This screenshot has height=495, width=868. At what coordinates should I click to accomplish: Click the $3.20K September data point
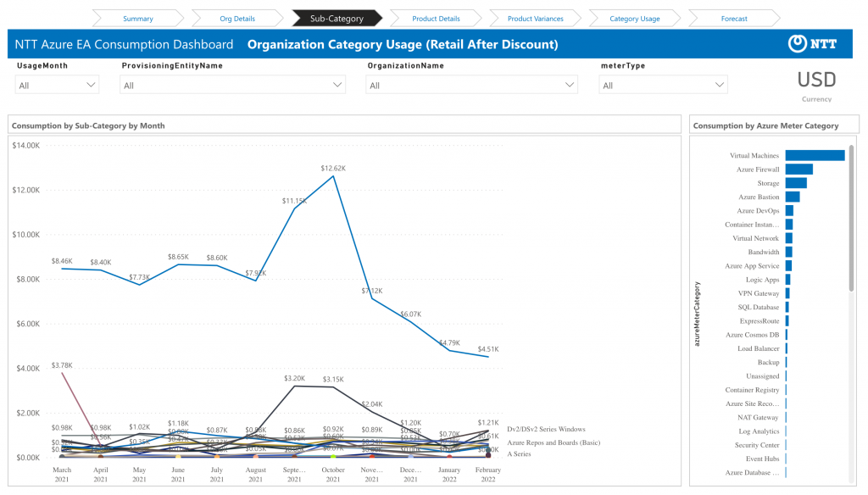[294, 386]
